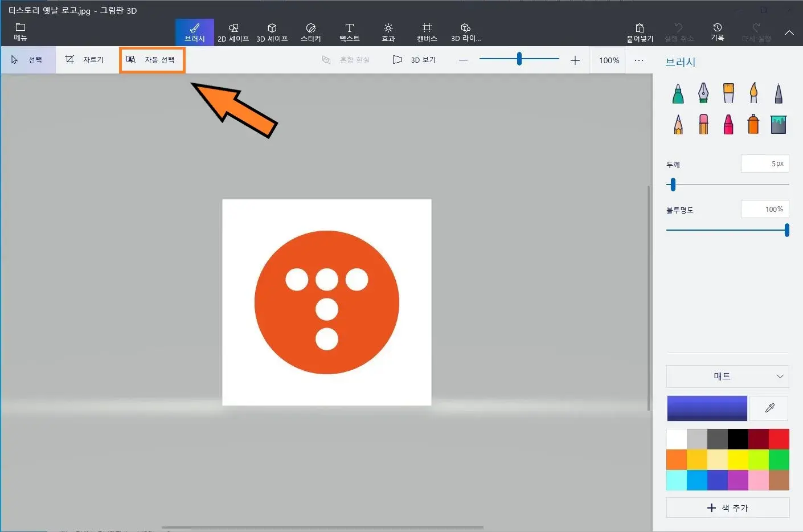
Task: Select the orange spray can brush
Action: coord(753,124)
